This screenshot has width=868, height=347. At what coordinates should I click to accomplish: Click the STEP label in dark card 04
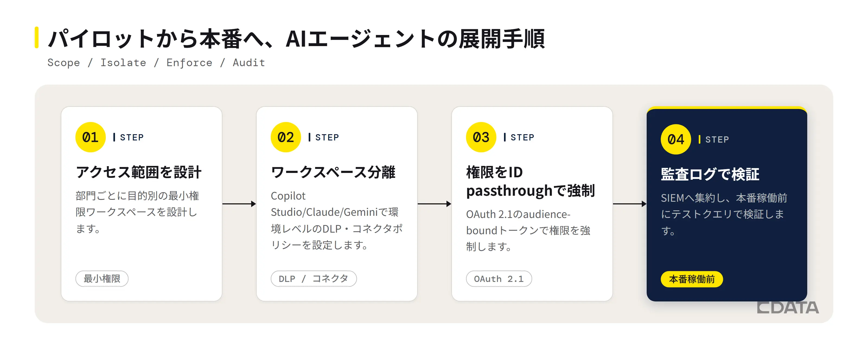[717, 139]
